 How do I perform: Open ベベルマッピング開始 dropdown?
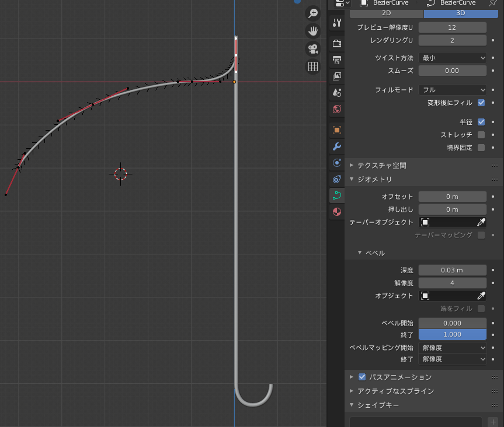[452, 348]
